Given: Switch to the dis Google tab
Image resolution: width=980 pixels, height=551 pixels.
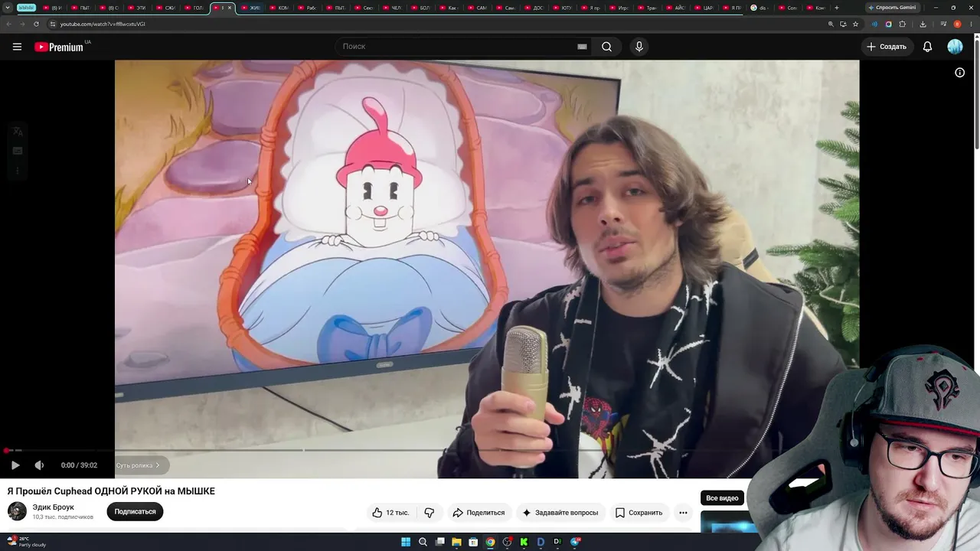Looking at the screenshot, I should tap(761, 8).
